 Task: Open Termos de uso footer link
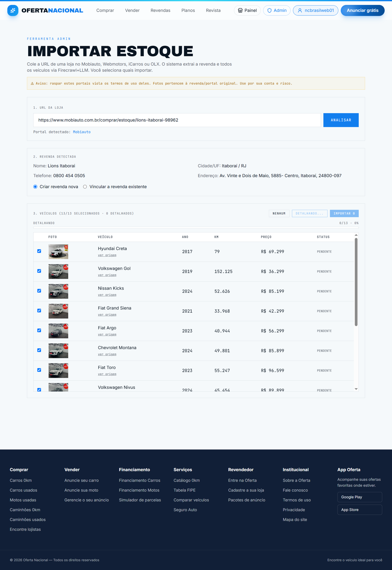pos(297,500)
